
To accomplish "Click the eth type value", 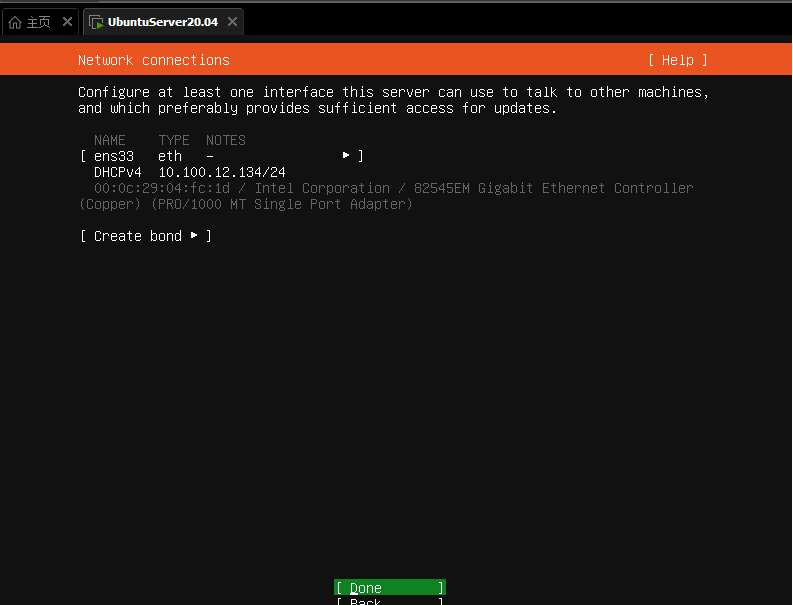I will tap(170, 156).
